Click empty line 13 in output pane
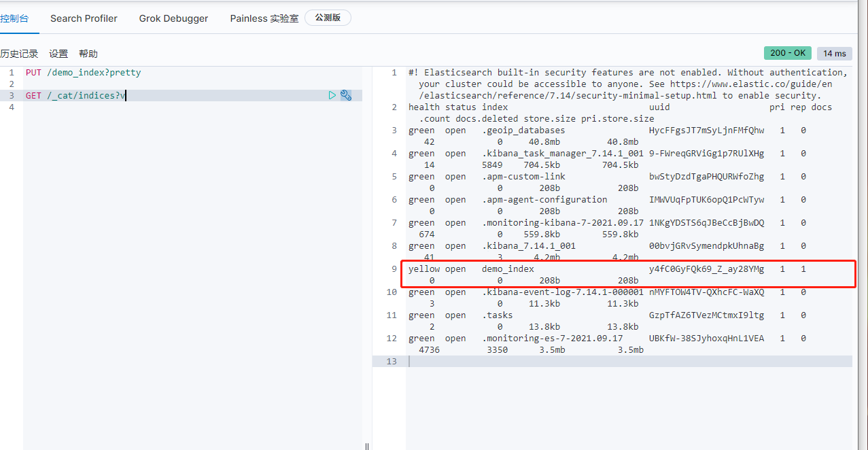868x450 pixels. click(612, 361)
